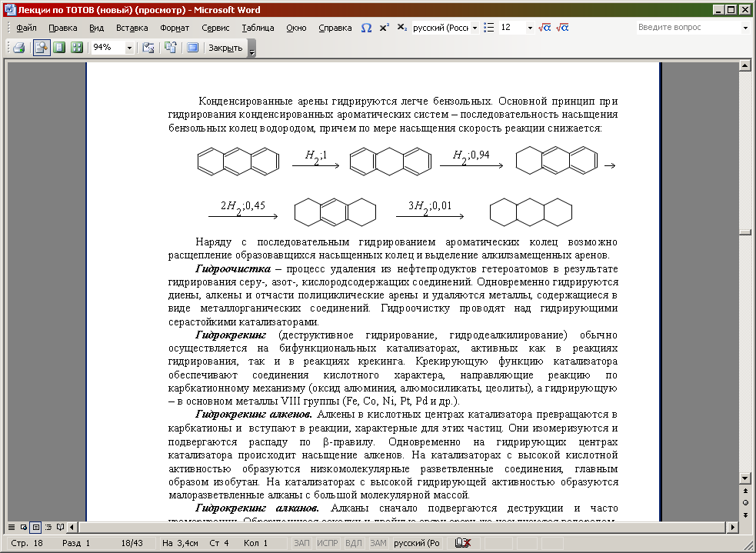This screenshot has height=553, width=756.
Task: Switch to One Page view
Action: [x=59, y=47]
